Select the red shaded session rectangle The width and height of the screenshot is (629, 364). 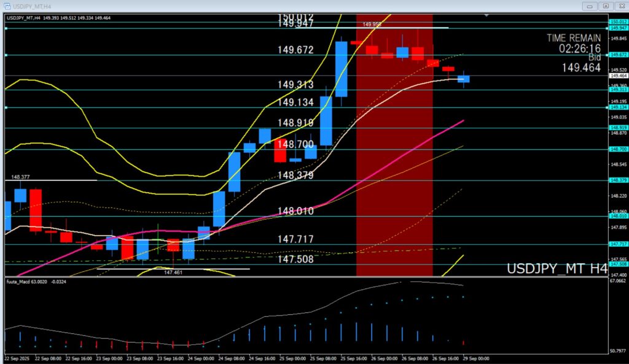[394, 184]
